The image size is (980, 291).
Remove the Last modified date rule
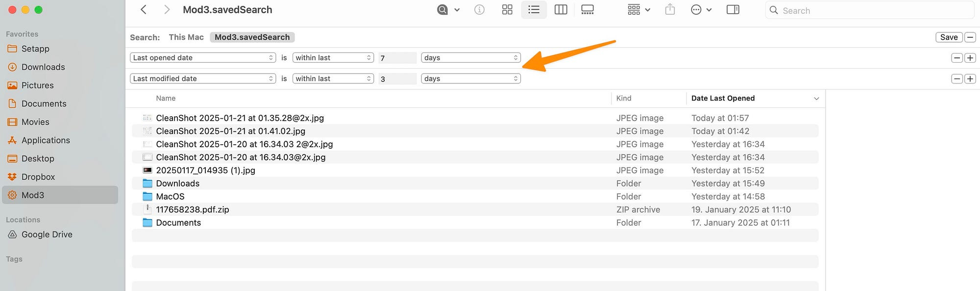pos(957,79)
